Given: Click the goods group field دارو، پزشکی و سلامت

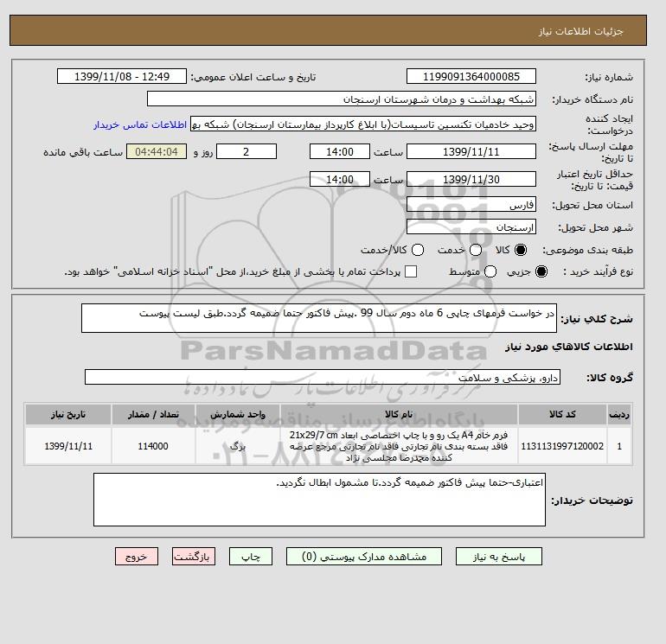Looking at the screenshot, I should [x=323, y=377].
